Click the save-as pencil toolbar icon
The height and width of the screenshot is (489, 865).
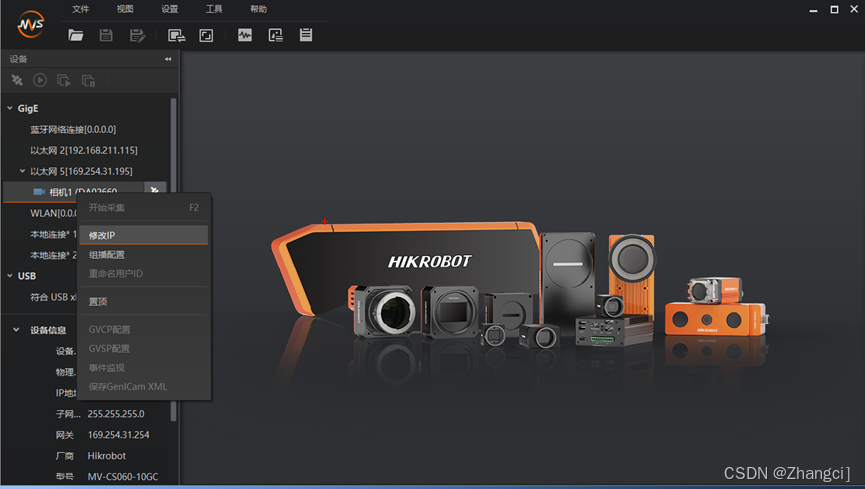tap(137, 35)
